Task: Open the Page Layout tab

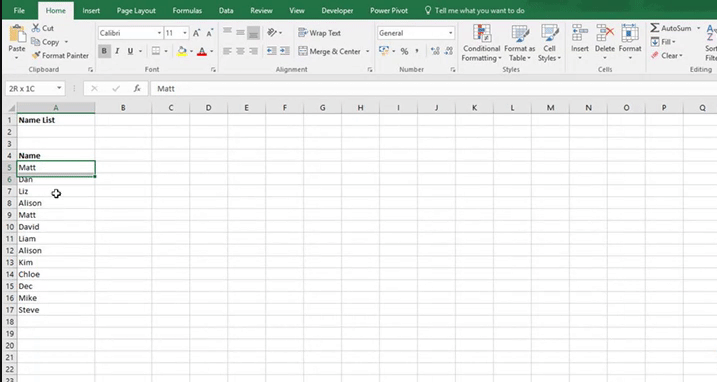Action: pos(136,11)
